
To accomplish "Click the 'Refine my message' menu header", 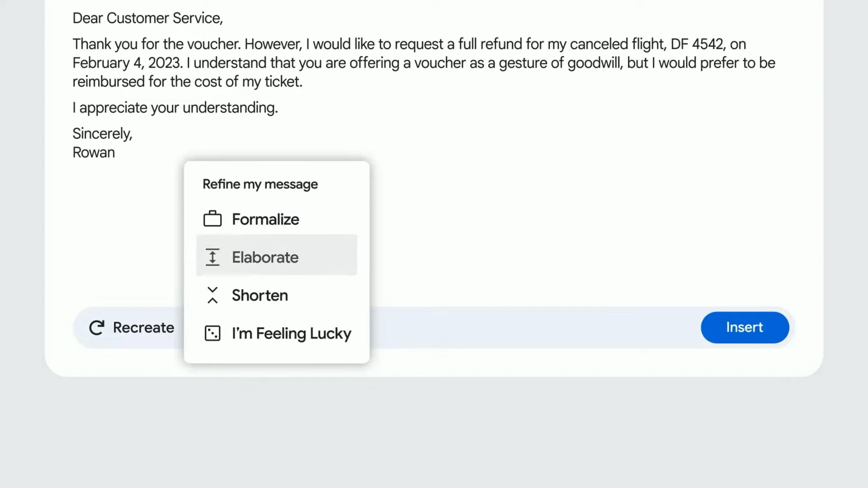I will click(x=260, y=184).
